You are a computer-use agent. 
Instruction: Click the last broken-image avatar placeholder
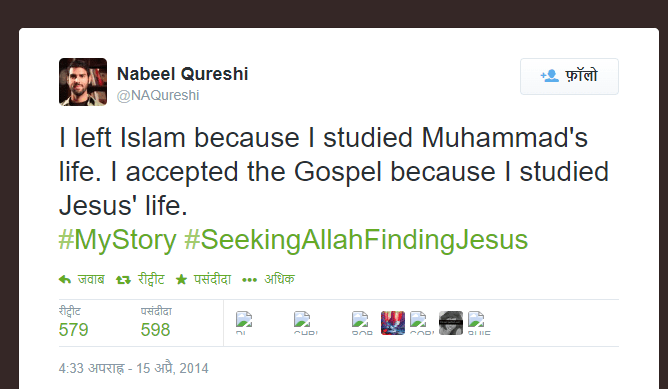click(479, 323)
